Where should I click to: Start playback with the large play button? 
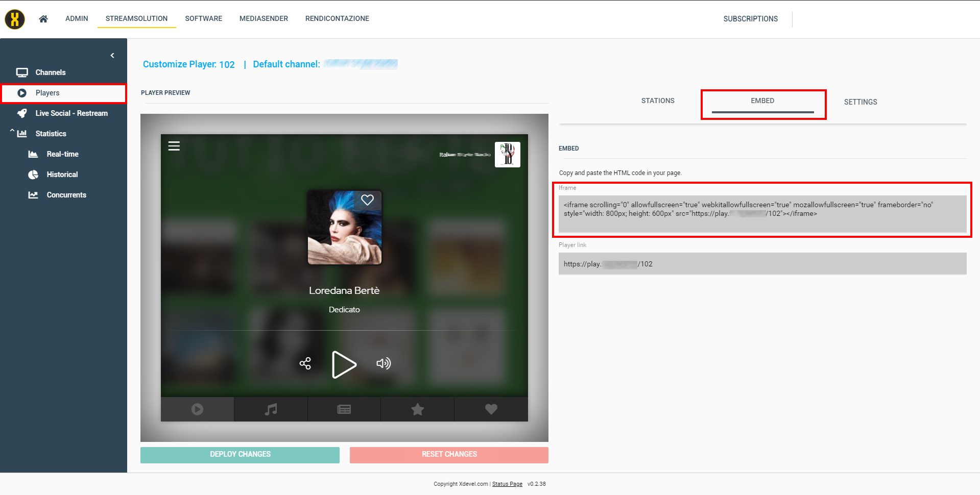344,364
